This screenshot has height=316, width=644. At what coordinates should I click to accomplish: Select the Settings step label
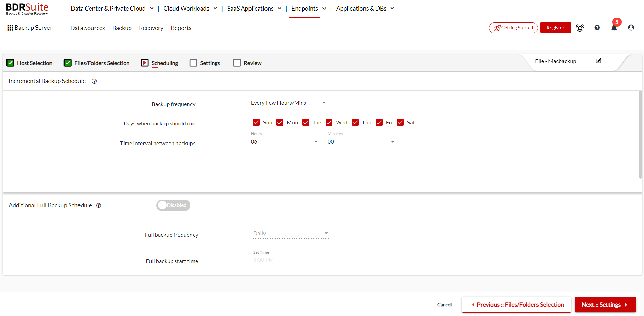(210, 63)
